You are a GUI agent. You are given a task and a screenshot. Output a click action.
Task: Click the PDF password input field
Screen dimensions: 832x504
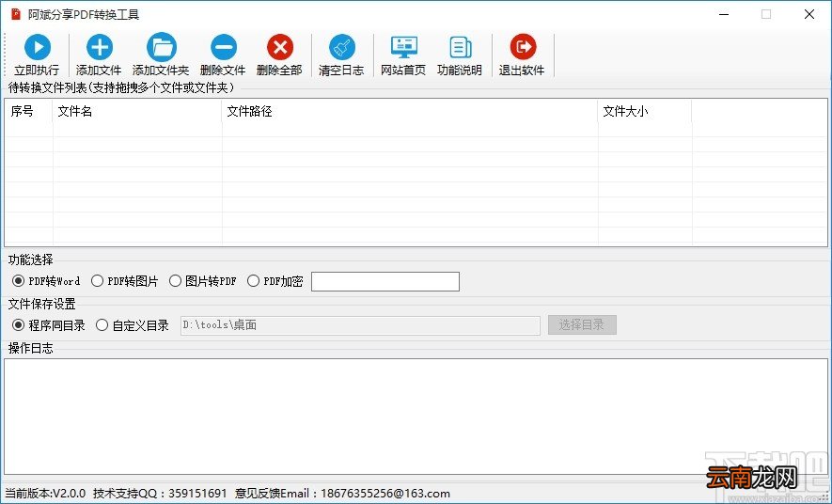coord(385,281)
